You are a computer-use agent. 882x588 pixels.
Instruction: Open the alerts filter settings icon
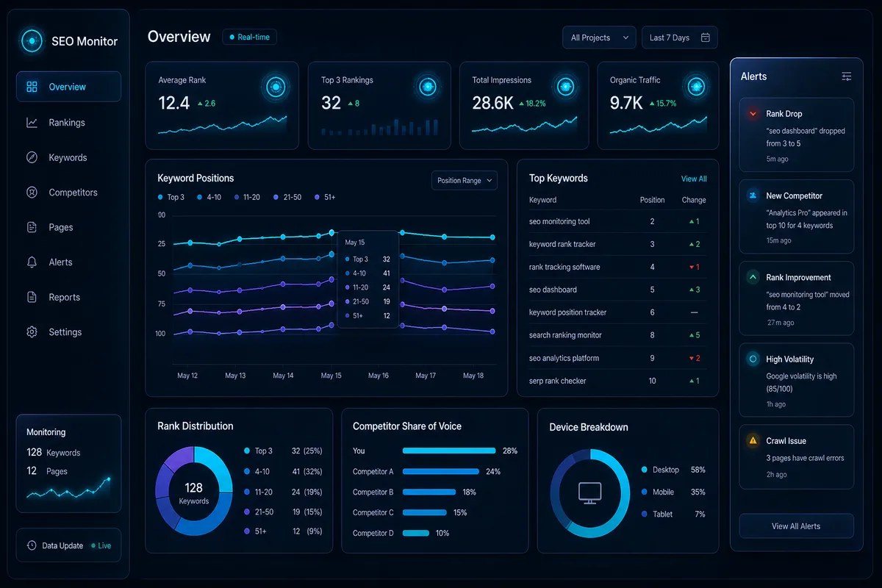click(x=847, y=76)
